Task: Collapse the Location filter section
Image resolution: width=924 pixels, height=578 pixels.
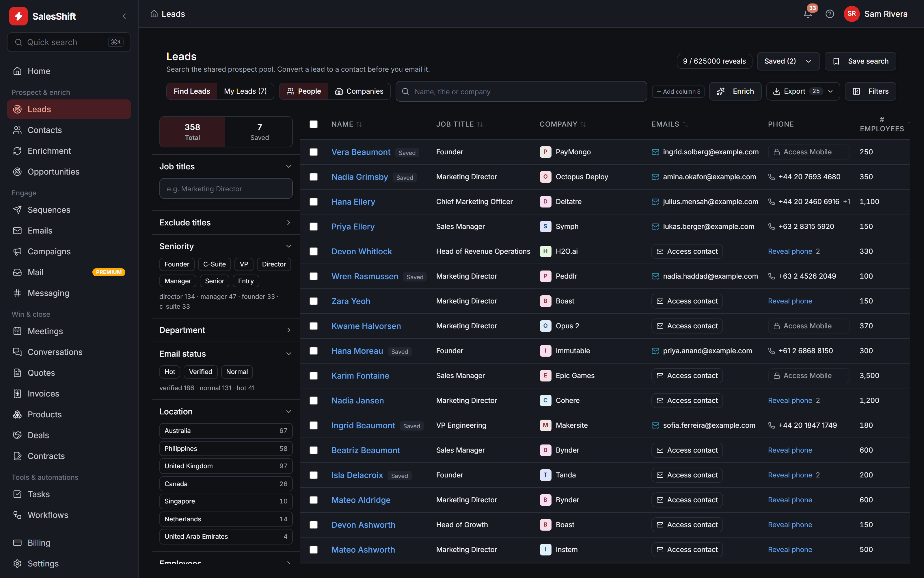Action: (x=289, y=412)
